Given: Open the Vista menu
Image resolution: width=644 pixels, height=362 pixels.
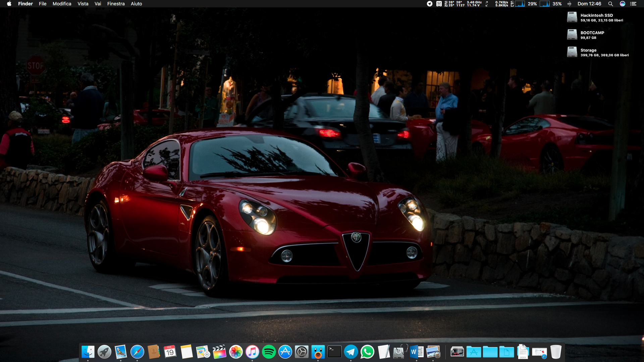Looking at the screenshot, I should pos(83,4).
